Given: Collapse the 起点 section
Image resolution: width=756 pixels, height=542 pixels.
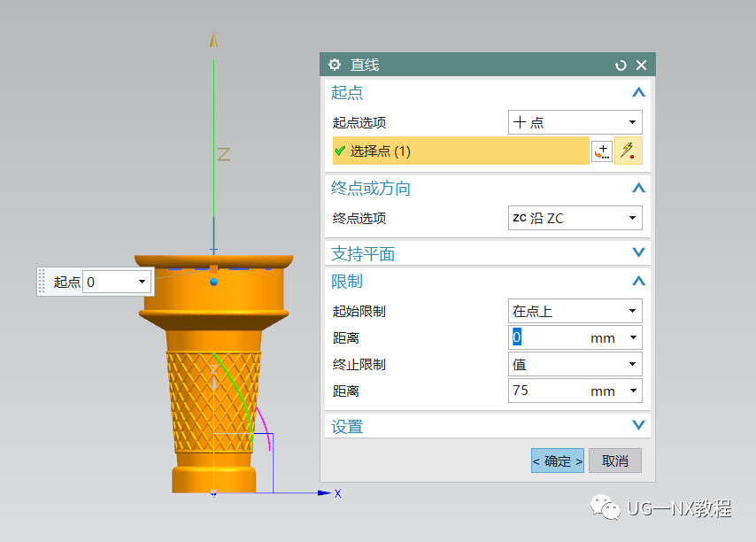Looking at the screenshot, I should 638,92.
